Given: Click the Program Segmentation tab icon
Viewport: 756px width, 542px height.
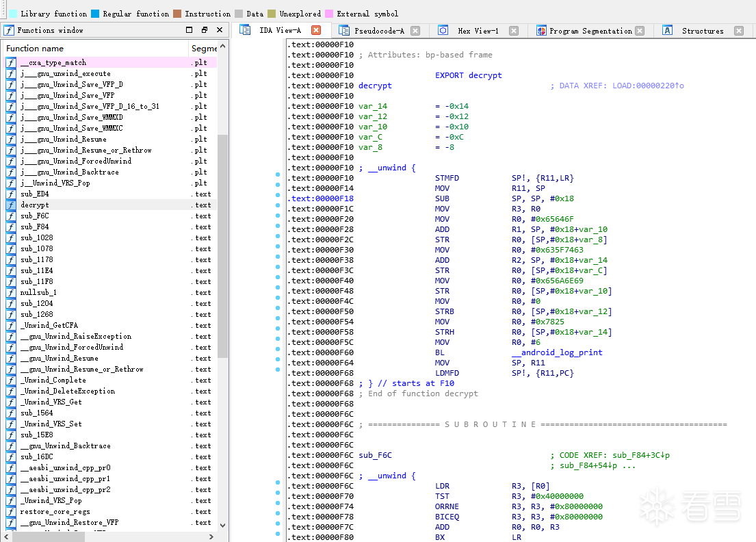Looking at the screenshot, I should [541, 31].
